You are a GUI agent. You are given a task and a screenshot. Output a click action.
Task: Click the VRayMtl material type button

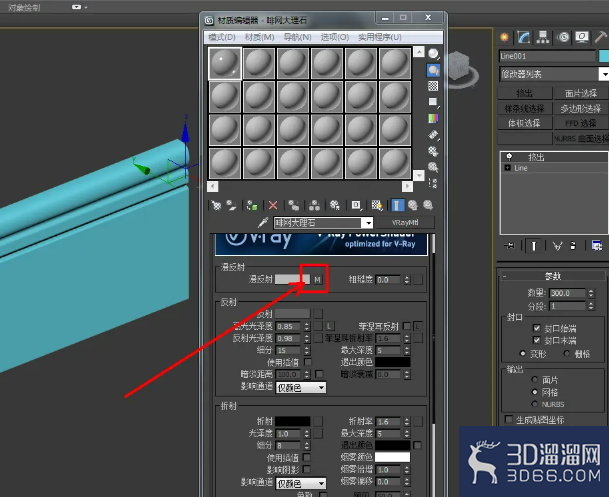click(405, 222)
